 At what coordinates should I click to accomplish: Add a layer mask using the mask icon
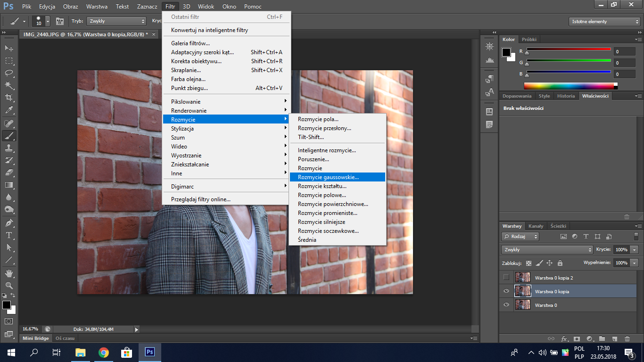pyautogui.click(x=576, y=338)
